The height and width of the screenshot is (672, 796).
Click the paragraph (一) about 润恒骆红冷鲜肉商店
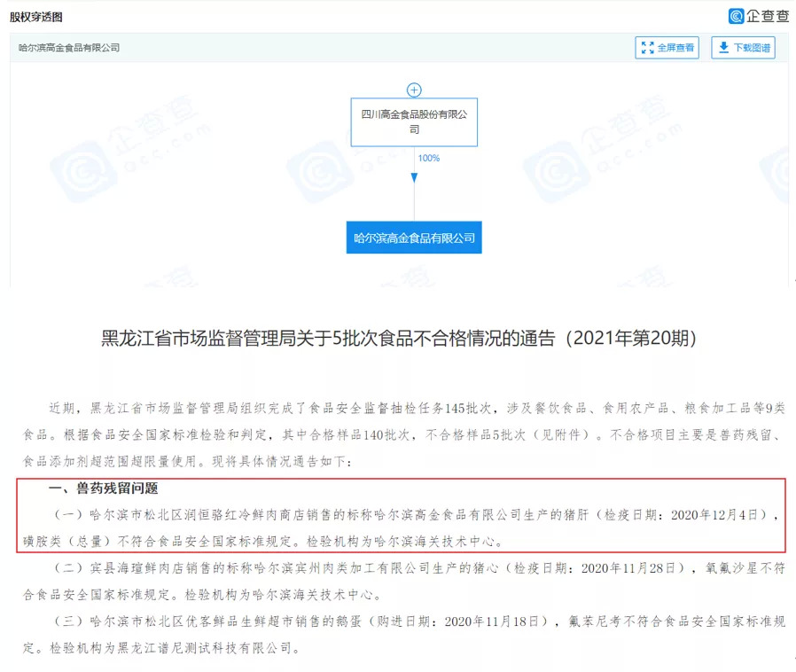[402, 527]
